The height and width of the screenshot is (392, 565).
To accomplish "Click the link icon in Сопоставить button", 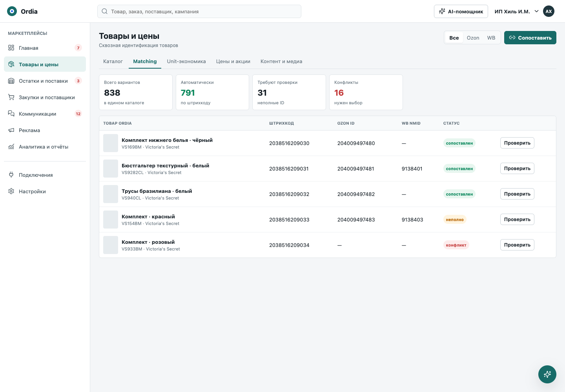I will (x=512, y=38).
